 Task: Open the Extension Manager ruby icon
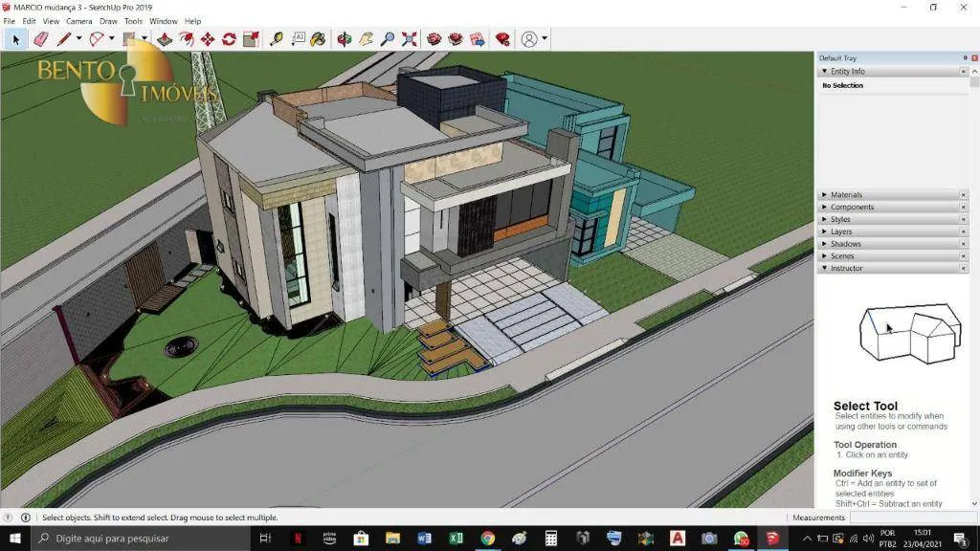[x=502, y=39]
